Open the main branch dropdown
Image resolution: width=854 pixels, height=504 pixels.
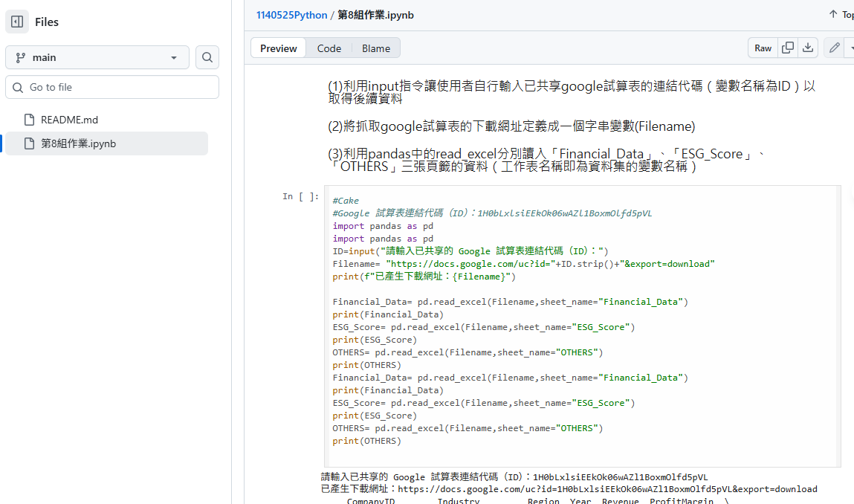pyautogui.click(x=97, y=57)
